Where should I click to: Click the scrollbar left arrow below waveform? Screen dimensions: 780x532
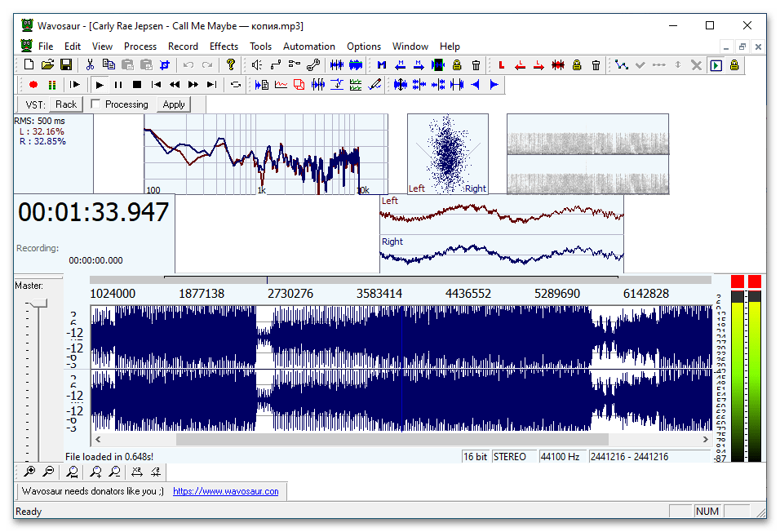pyautogui.click(x=98, y=440)
